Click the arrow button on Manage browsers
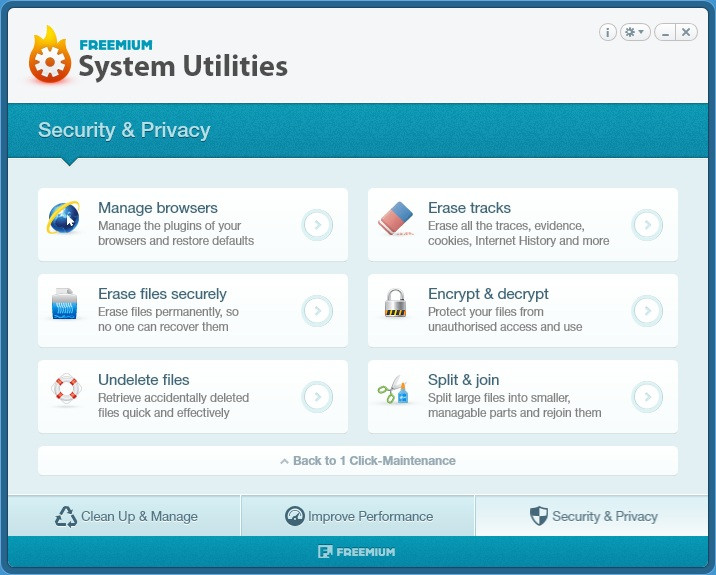Screen dimensions: 716x575 317,225
